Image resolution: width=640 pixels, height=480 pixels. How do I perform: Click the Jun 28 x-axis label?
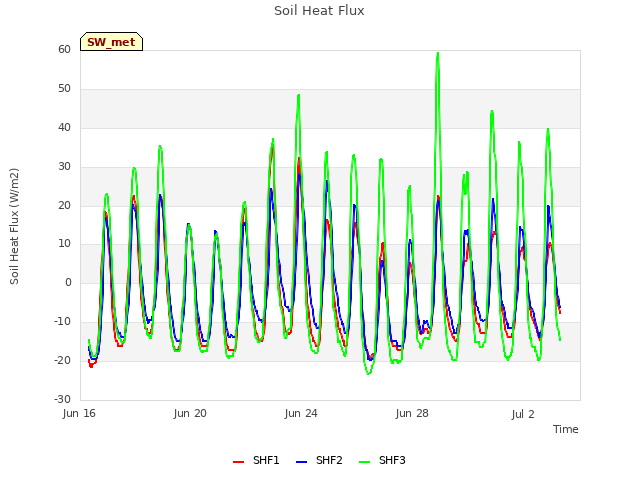412,413
